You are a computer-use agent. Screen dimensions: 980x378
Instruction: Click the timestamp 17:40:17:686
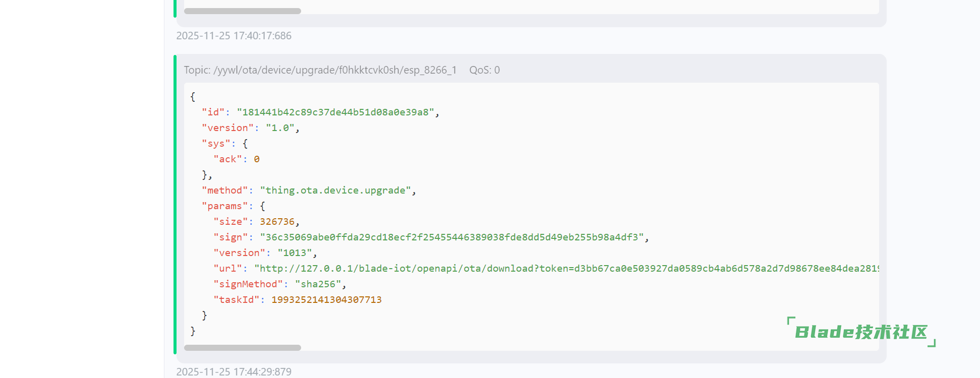pyautogui.click(x=234, y=36)
